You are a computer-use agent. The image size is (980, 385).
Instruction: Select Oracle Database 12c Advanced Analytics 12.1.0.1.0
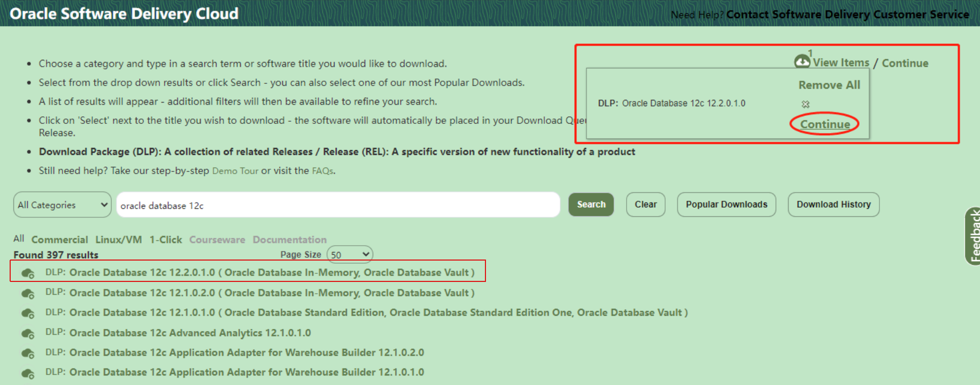pyautogui.click(x=190, y=333)
